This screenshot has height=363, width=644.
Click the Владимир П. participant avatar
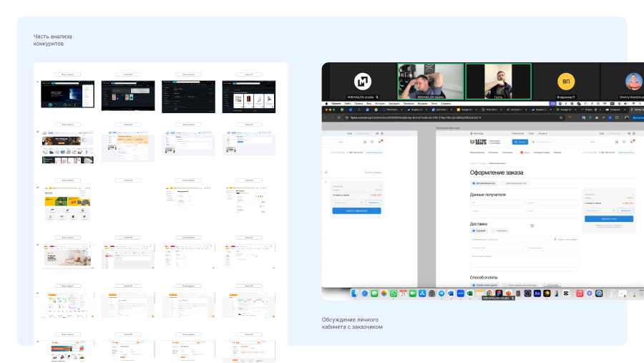(x=566, y=81)
